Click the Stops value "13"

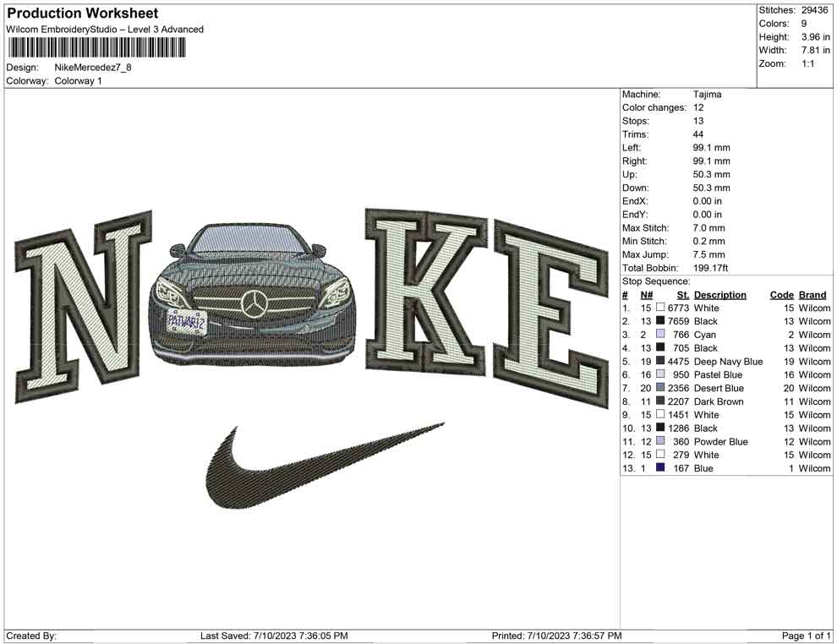[698, 121]
